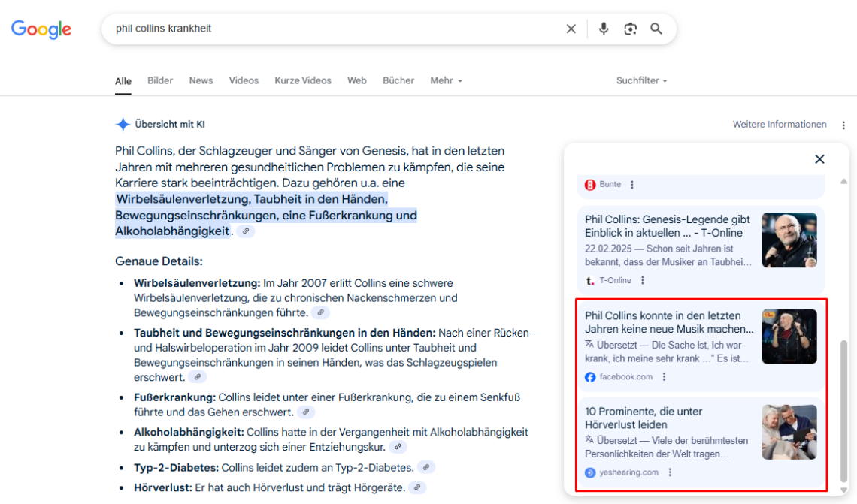Click the Bunte source logo
The width and height of the screenshot is (857, 504).
[590, 185]
